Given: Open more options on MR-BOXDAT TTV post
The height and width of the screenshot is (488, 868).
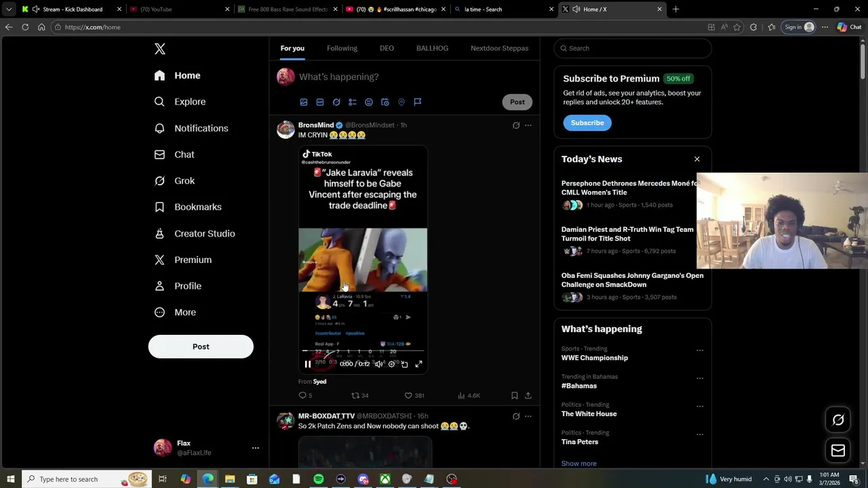Looking at the screenshot, I should (x=528, y=416).
